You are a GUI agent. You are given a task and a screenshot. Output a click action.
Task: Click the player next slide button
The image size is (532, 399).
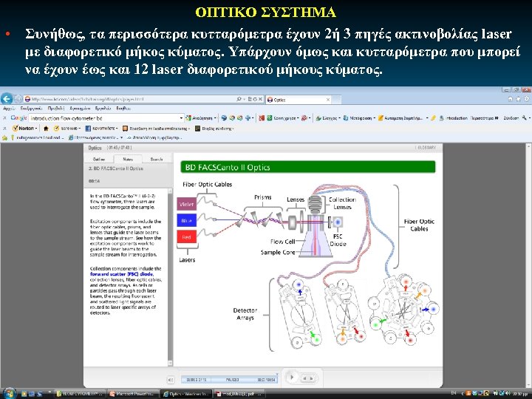pos(312,378)
